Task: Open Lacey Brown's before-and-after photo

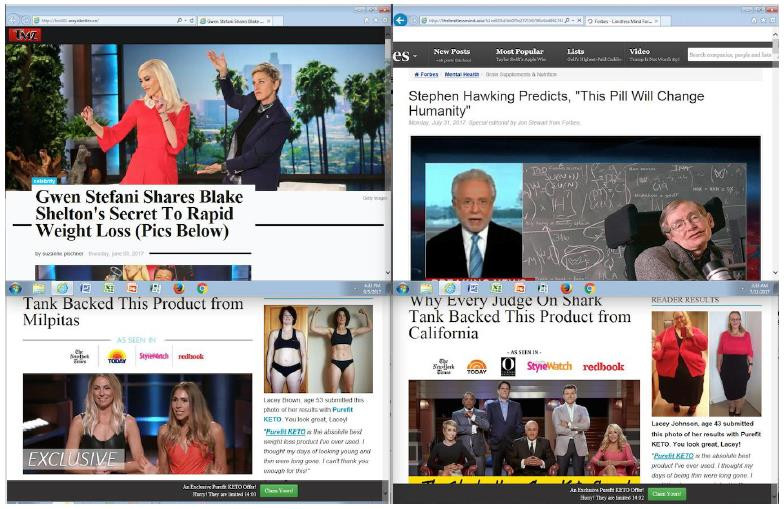Action: coord(318,349)
